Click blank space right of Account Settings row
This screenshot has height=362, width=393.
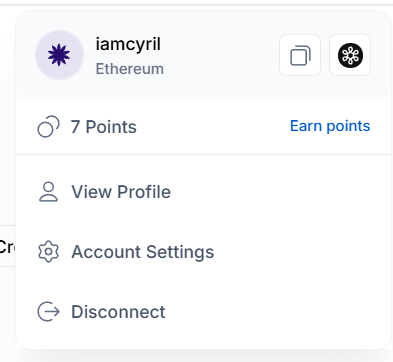(300, 252)
